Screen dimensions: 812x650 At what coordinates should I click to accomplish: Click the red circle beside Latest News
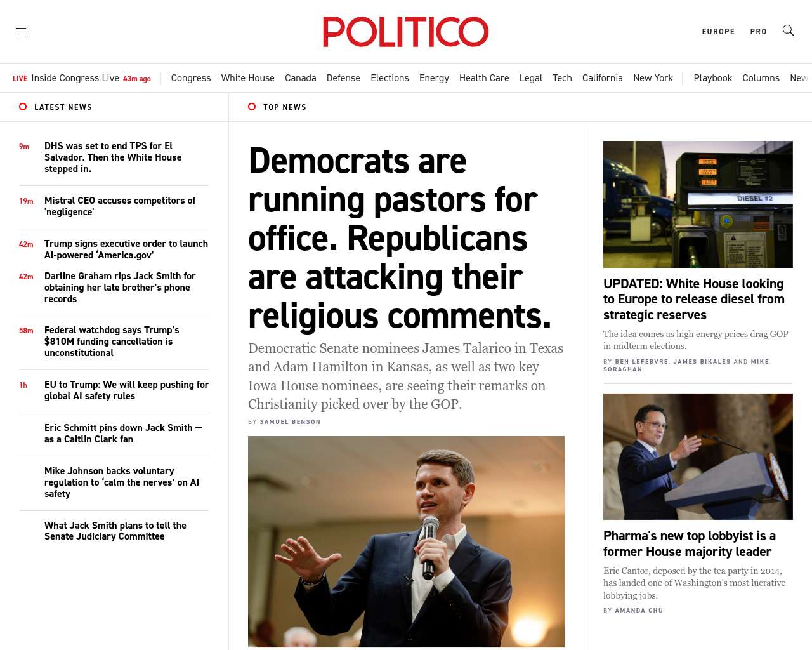23,107
